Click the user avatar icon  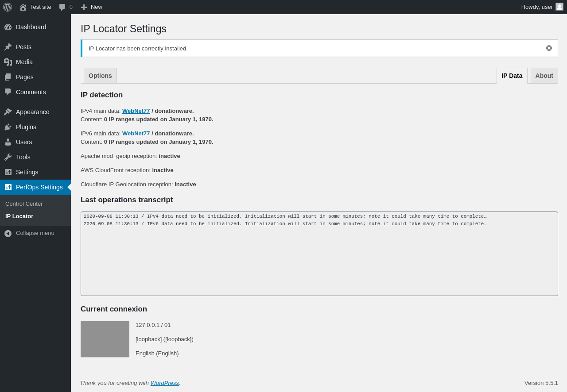click(x=559, y=7)
